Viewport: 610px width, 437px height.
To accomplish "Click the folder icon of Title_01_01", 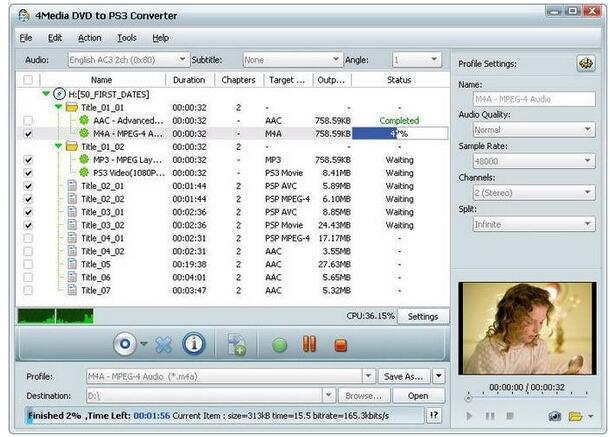I will coord(72,107).
